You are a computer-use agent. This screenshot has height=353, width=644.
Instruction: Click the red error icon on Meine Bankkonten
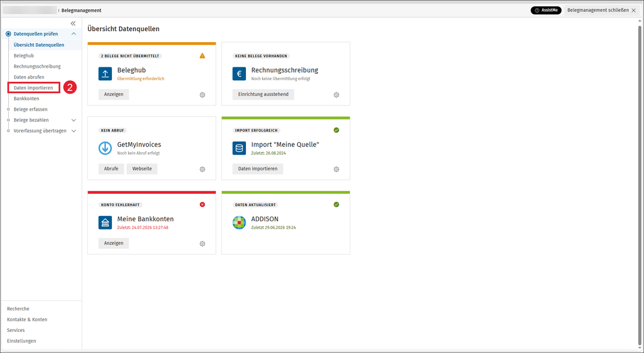202,204
